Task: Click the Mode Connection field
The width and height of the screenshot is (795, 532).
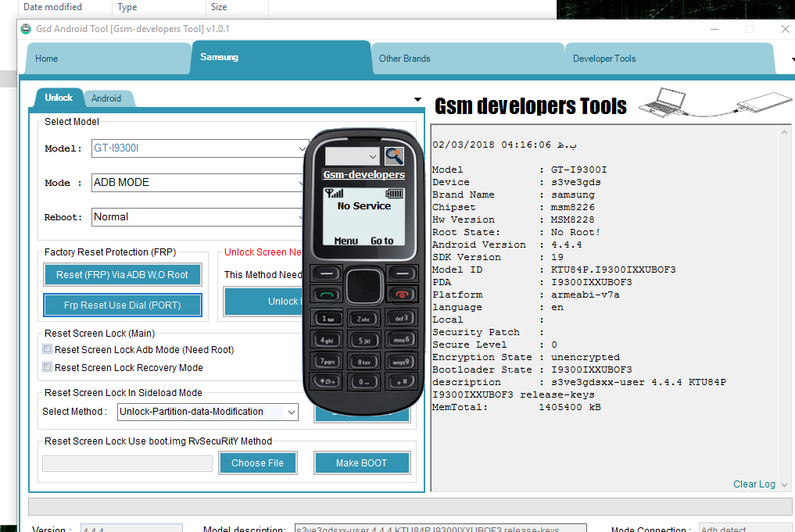Action: tap(745, 528)
